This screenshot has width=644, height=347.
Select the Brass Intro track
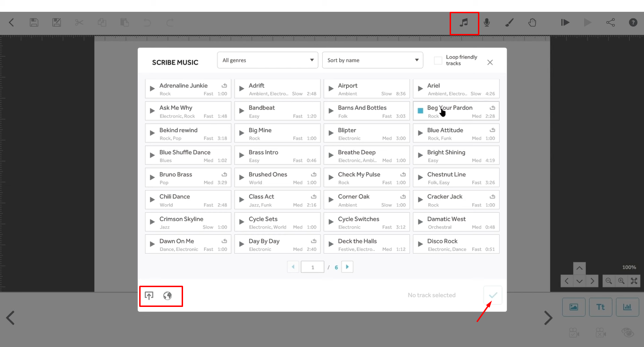(277, 155)
